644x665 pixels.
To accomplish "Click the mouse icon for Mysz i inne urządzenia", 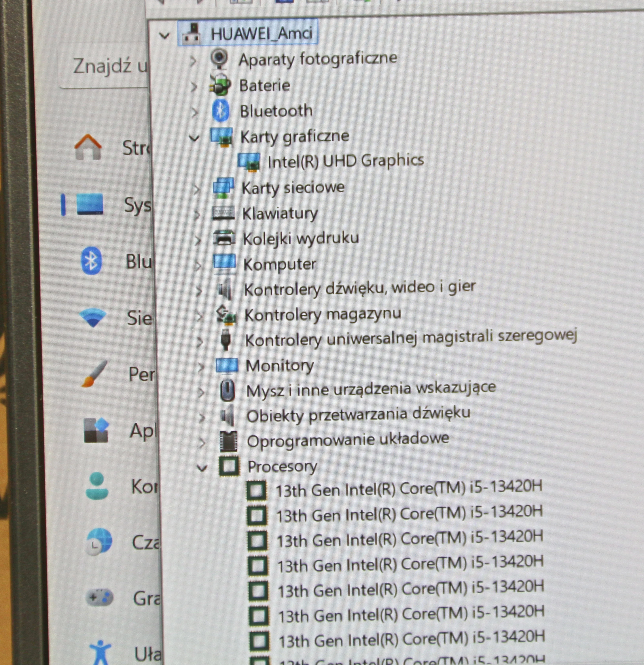I will 228,390.
